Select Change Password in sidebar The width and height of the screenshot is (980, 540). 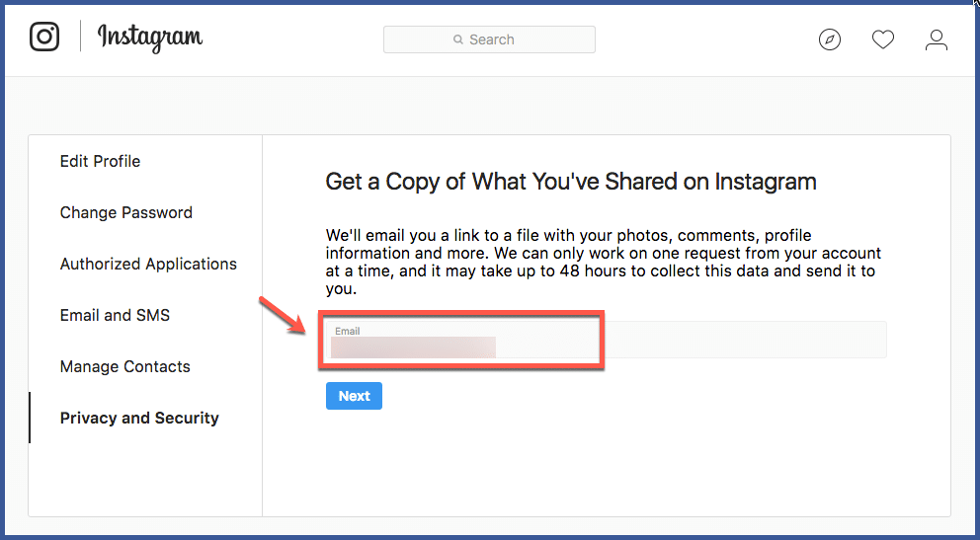click(126, 212)
